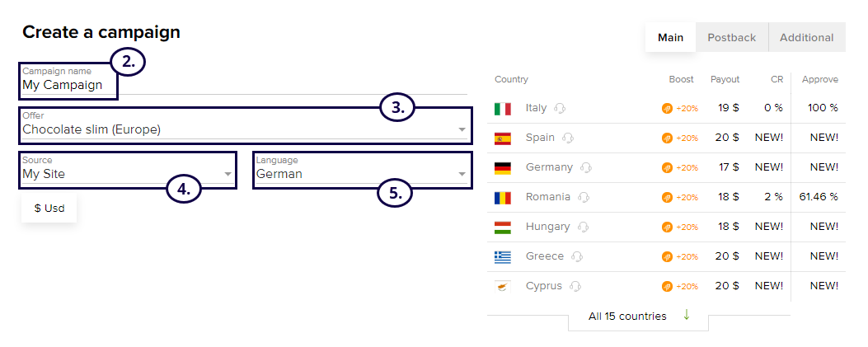The image size is (868, 347).
Task: Click the headset icon next to Italy
Action: tap(561, 108)
